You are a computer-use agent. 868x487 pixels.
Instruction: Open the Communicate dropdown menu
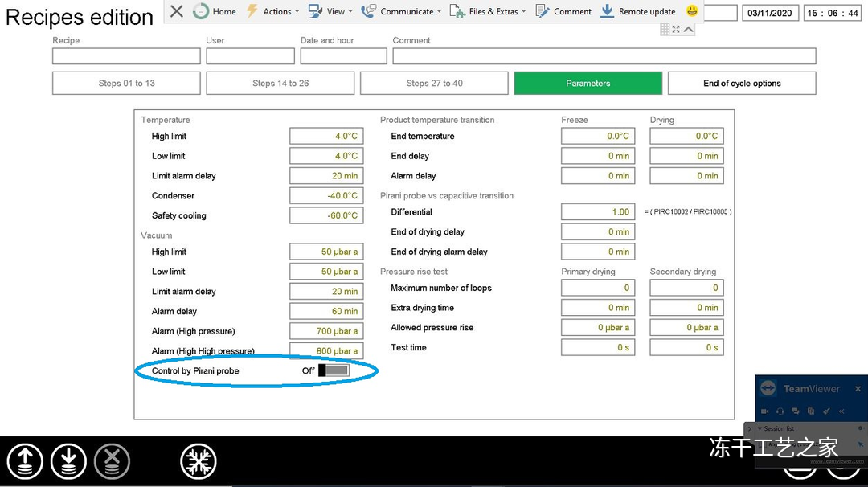[401, 11]
